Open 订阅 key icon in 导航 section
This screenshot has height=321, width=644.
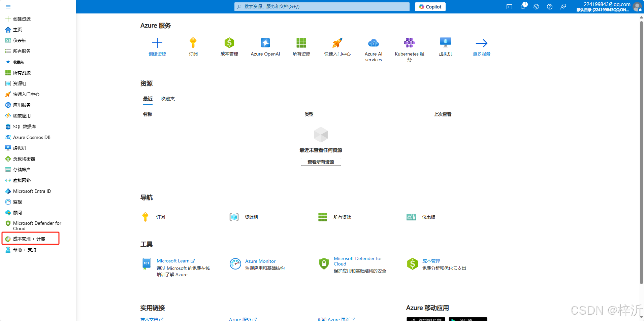pyautogui.click(x=145, y=217)
